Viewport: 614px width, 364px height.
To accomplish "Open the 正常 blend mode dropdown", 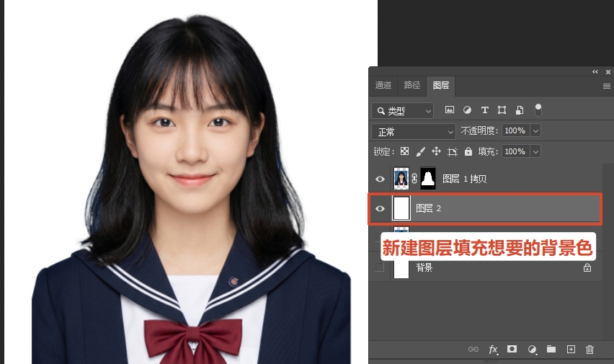I will [x=414, y=132].
